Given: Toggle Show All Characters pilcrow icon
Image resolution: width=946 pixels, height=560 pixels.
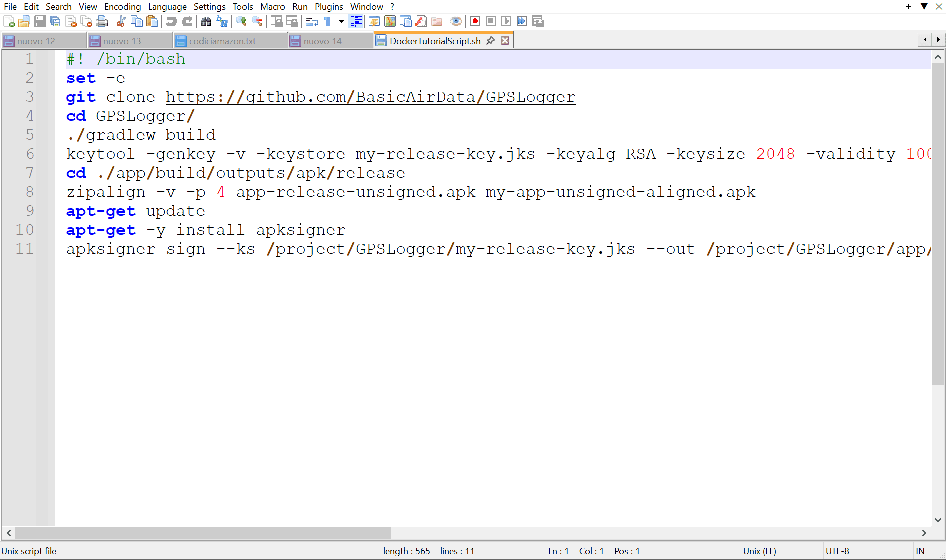Looking at the screenshot, I should tap(326, 21).
